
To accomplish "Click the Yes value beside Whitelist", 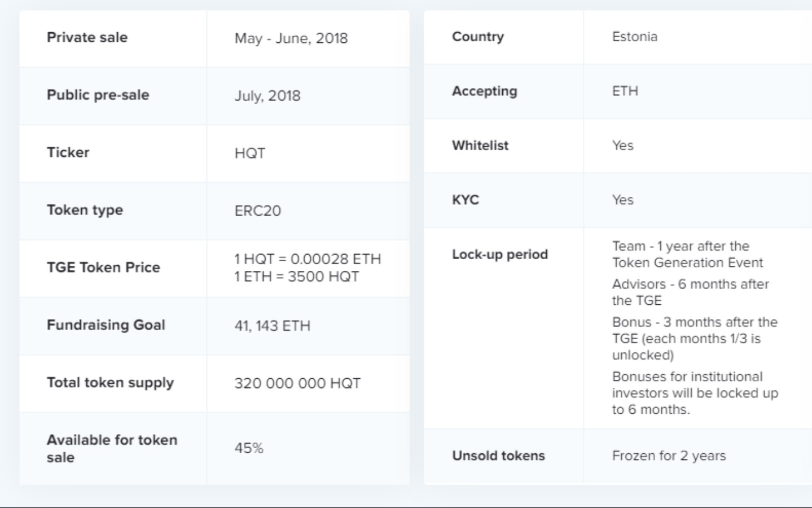I will [623, 146].
